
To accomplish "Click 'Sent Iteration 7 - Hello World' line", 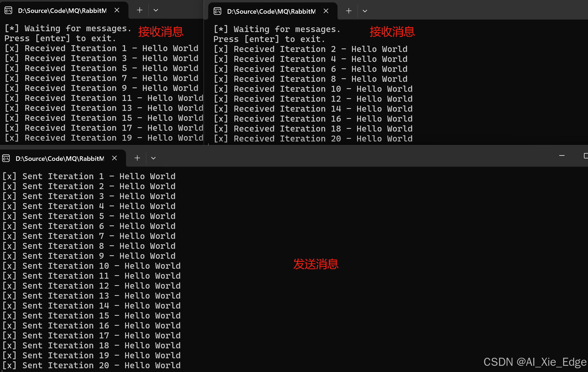I will (89, 236).
